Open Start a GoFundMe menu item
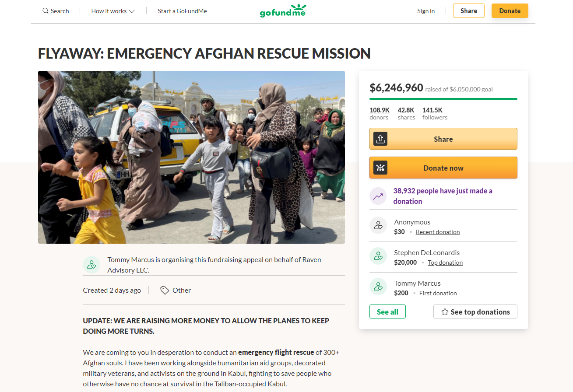The image size is (573, 392). (183, 11)
